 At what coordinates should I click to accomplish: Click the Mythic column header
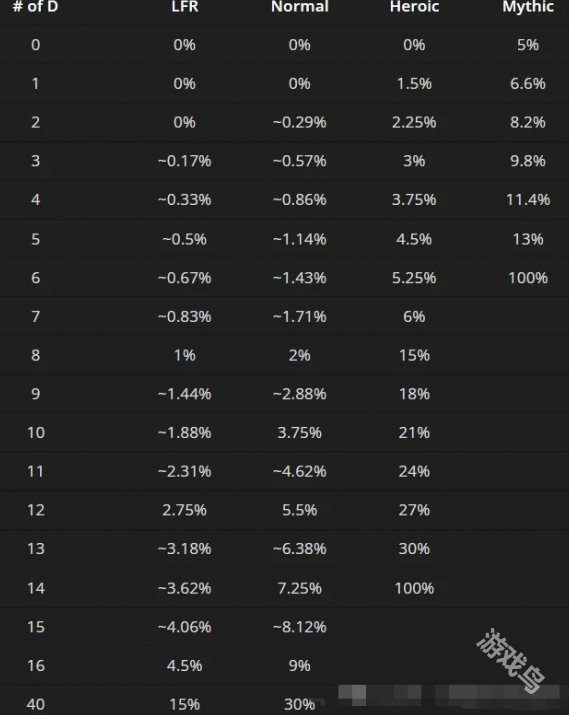pyautogui.click(x=528, y=6)
